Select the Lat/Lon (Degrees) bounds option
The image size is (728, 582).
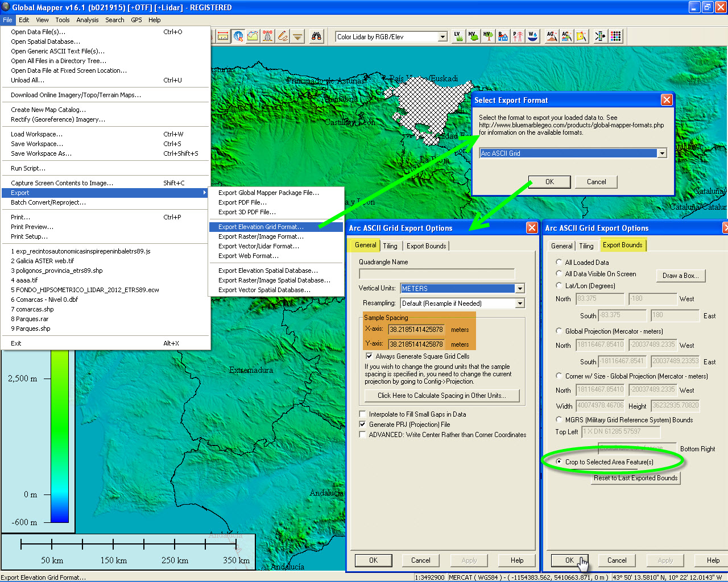(x=558, y=285)
